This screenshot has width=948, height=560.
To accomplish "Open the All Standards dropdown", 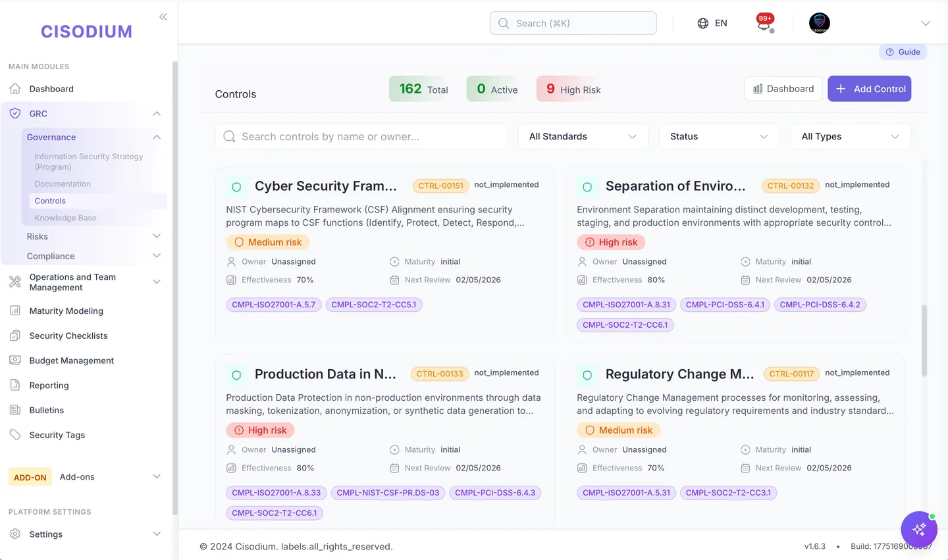I will [583, 136].
